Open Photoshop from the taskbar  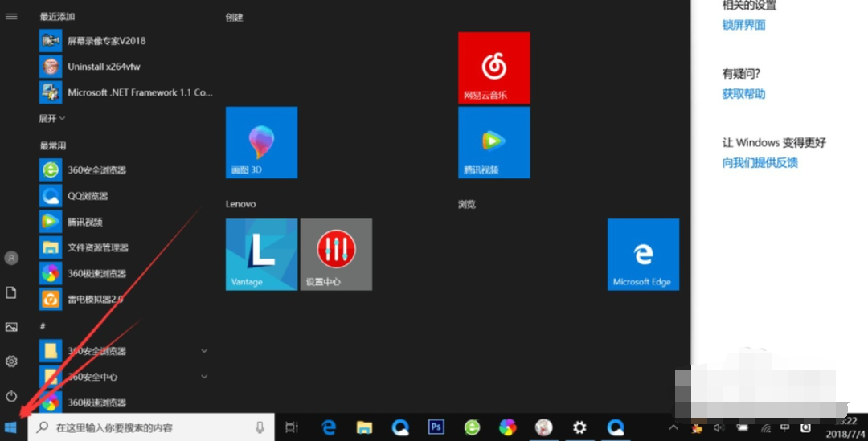(436, 427)
